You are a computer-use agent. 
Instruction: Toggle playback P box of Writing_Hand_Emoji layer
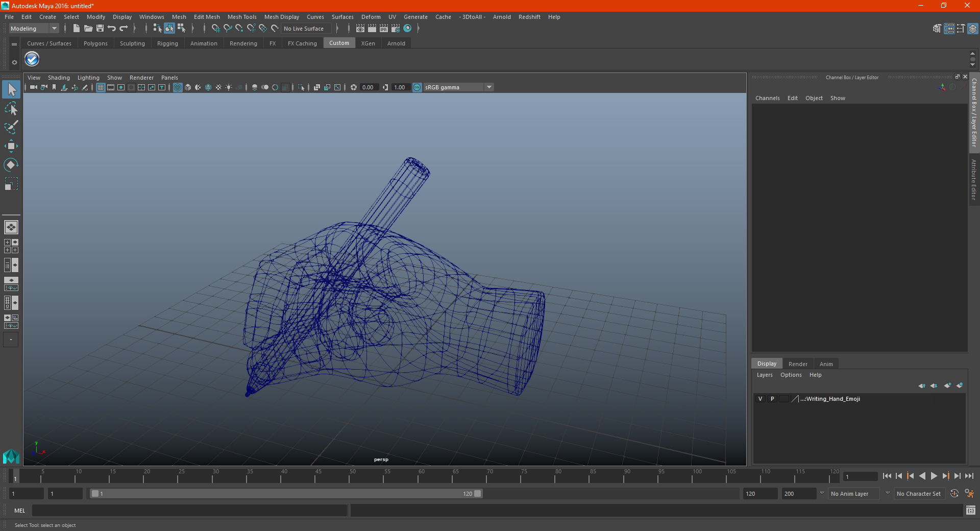tap(772, 399)
